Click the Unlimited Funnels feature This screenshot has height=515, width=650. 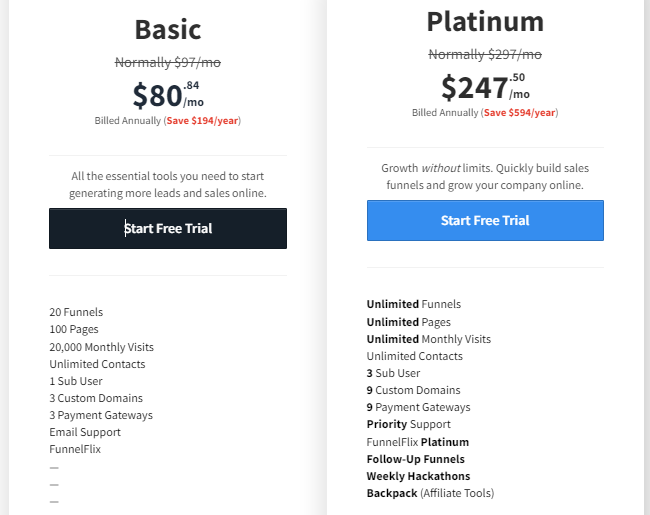tap(414, 304)
